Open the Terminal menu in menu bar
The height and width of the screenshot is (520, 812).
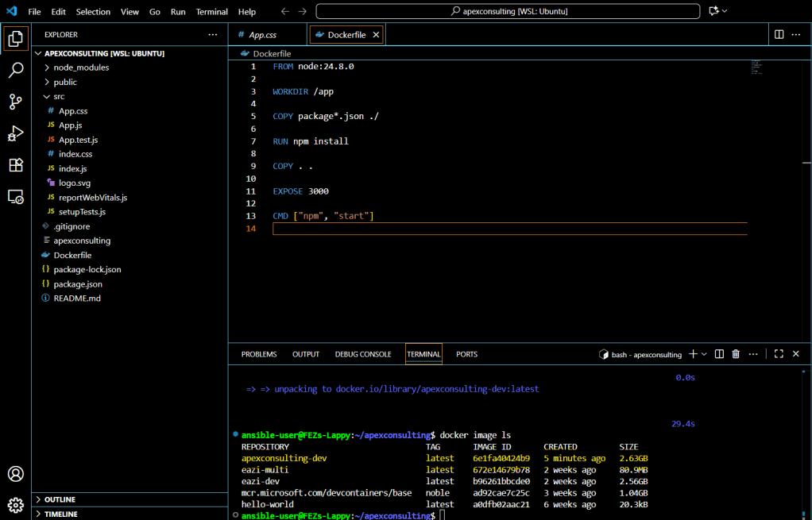click(x=211, y=12)
